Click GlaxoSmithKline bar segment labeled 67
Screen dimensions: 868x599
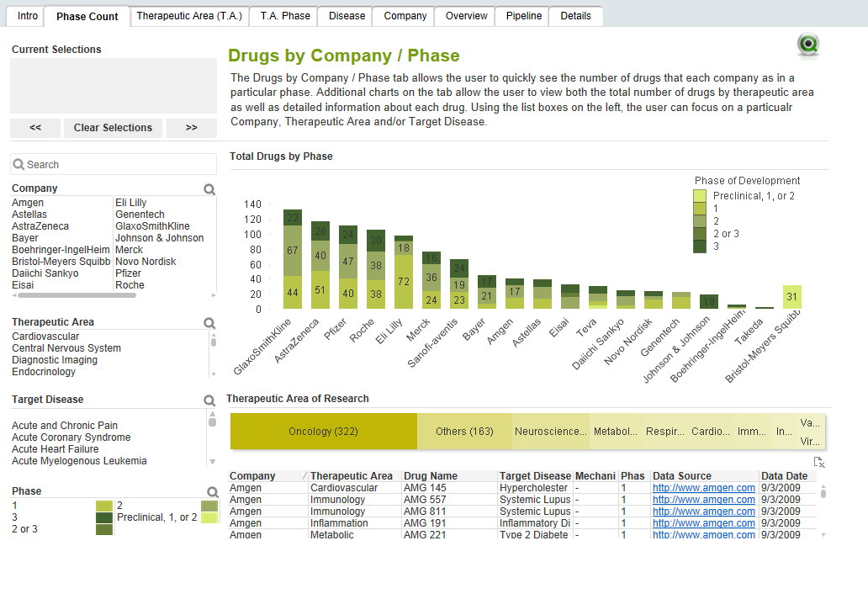point(293,250)
